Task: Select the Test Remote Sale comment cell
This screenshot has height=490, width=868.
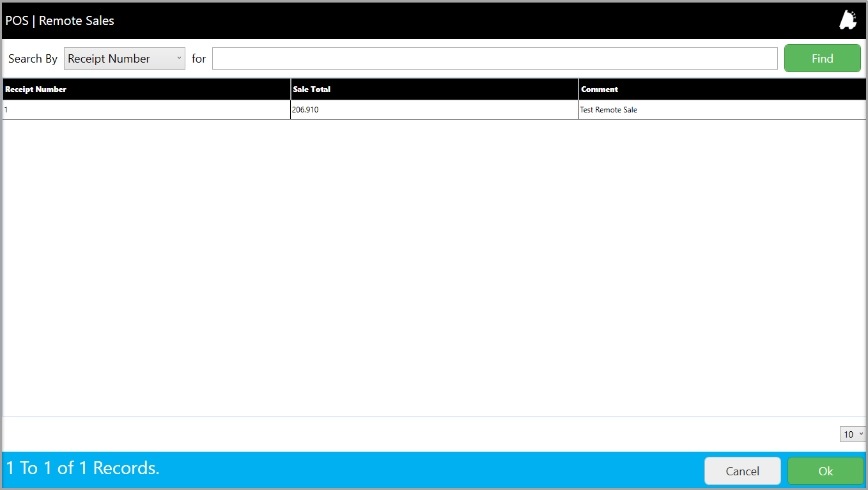Action: pyautogui.click(x=608, y=110)
